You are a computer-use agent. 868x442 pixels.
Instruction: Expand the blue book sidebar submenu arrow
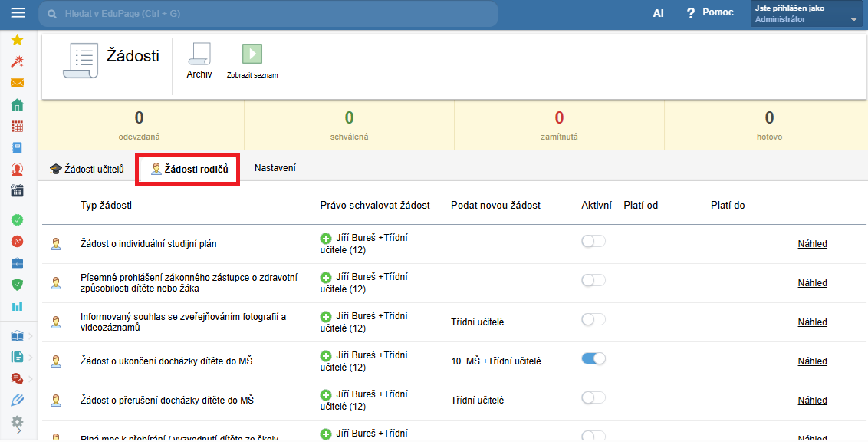pos(30,335)
